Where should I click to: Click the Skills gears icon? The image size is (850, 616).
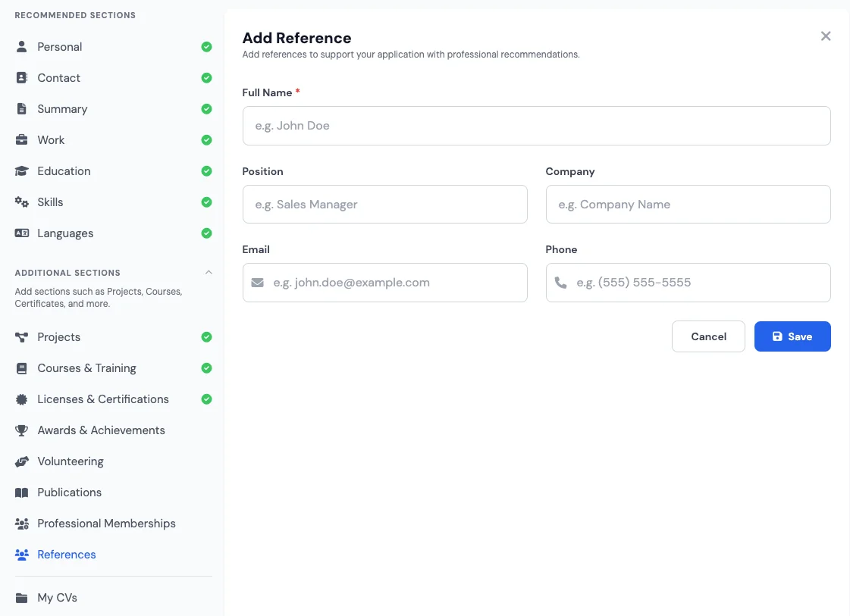(22, 202)
